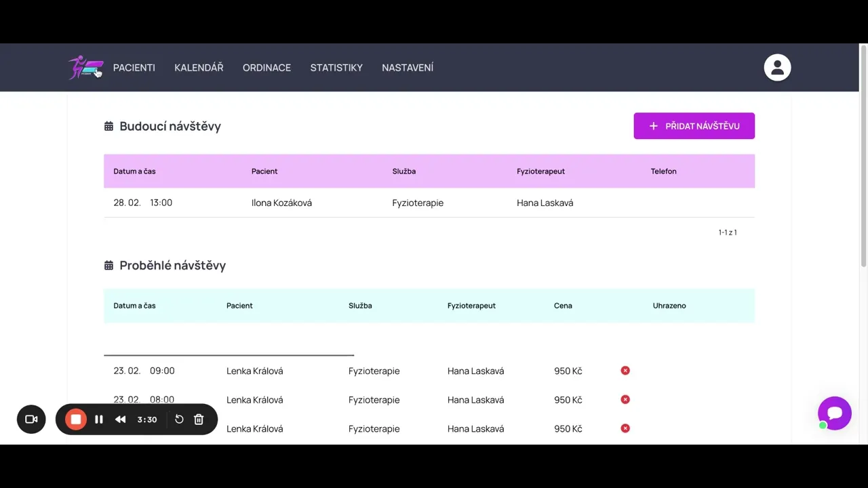Screen dimensions: 868x488
Task: Open the KALENDÁŘ menu
Action: click(x=199, y=68)
